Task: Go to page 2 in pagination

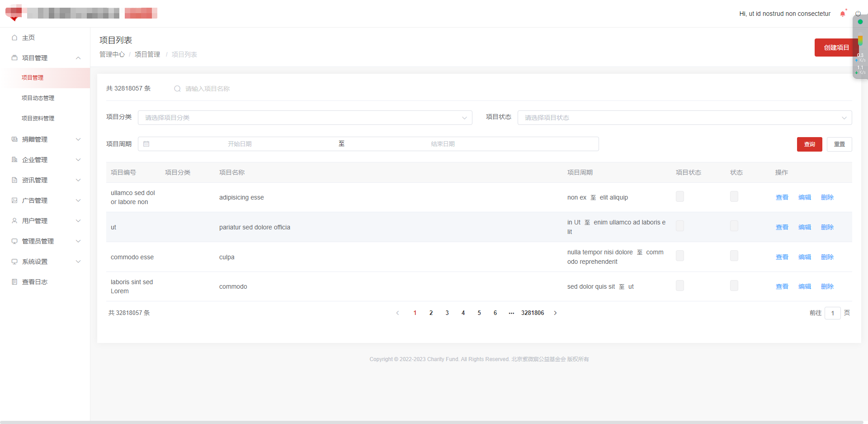Action: click(x=431, y=313)
